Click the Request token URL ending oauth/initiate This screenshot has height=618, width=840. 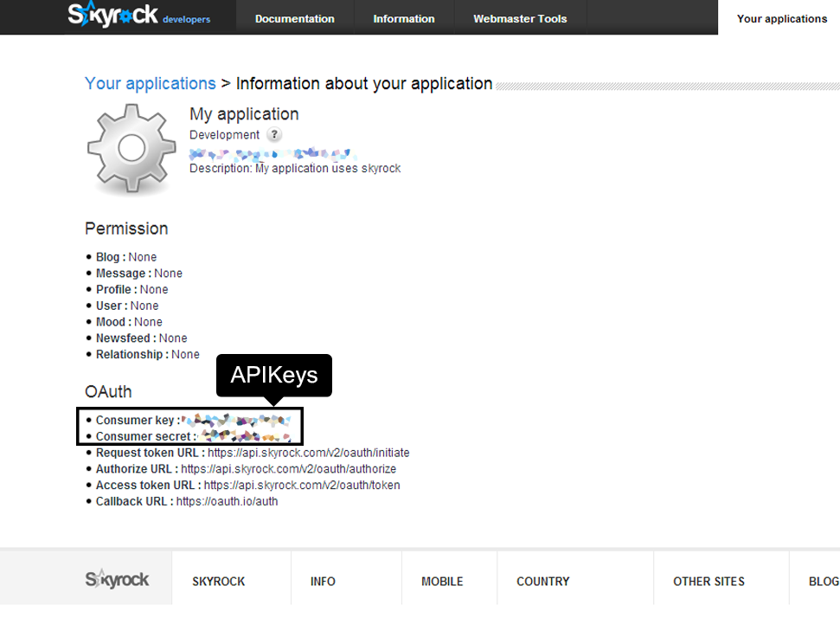(x=309, y=453)
